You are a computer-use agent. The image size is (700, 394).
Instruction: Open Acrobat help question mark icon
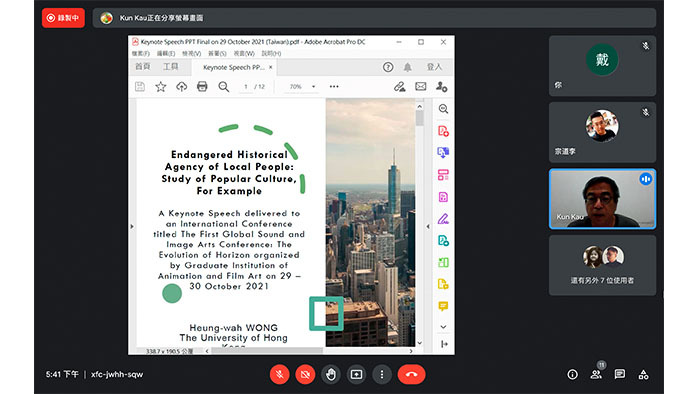tap(388, 67)
